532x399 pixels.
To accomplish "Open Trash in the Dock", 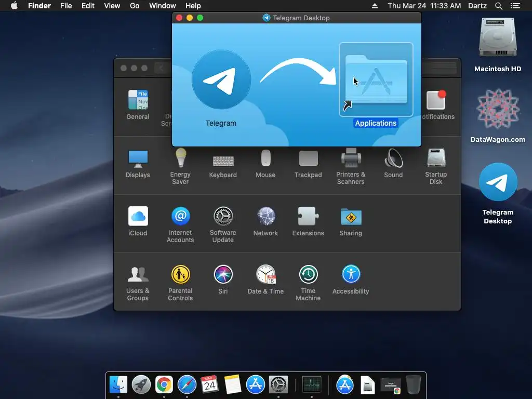I will pos(413,385).
